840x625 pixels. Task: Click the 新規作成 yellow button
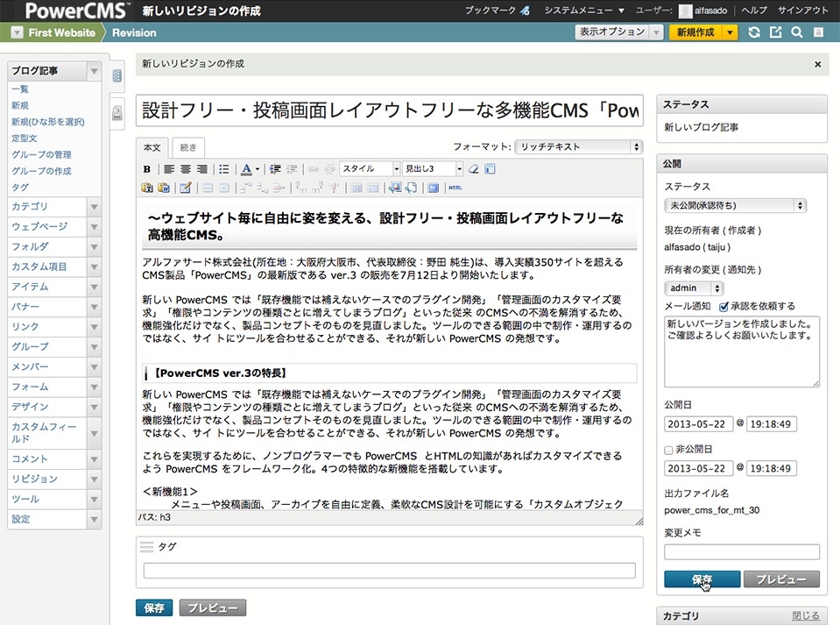(695, 32)
